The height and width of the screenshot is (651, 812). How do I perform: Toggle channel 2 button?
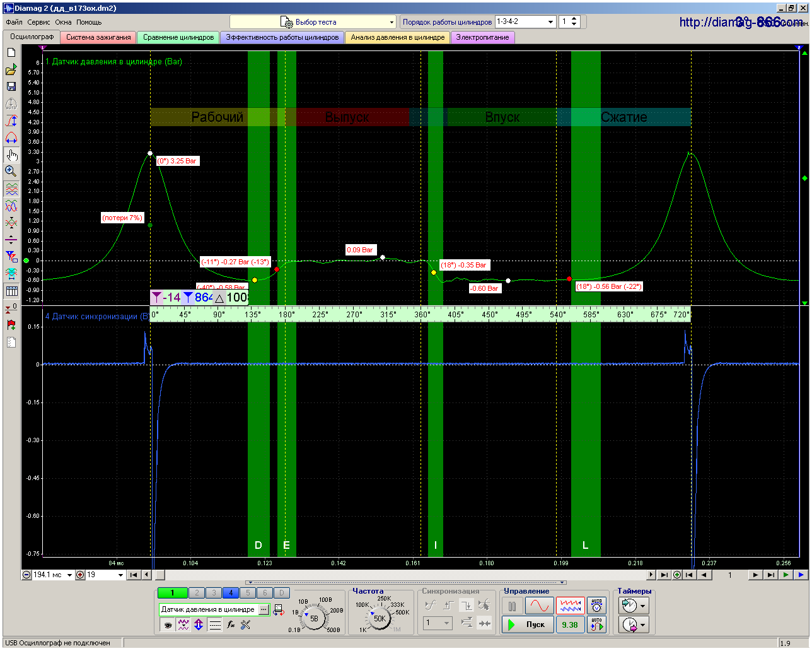(x=197, y=593)
